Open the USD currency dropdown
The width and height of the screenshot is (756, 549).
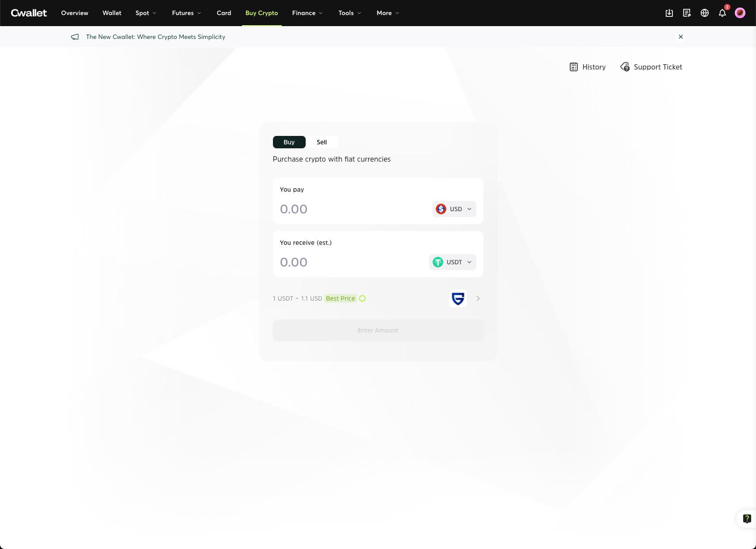click(x=454, y=209)
